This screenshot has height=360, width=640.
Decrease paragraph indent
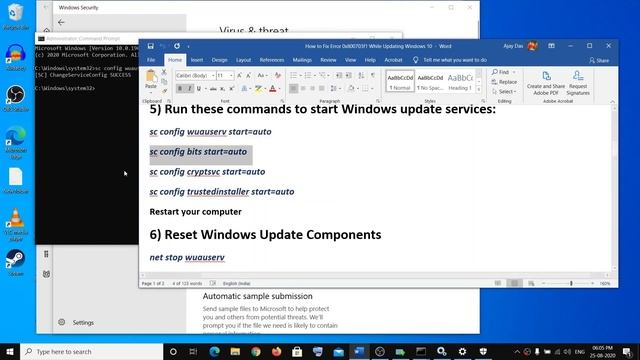[339, 76]
